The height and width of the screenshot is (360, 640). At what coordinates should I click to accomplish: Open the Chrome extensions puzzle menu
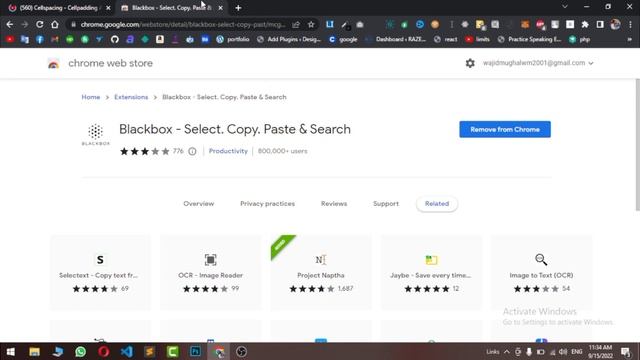coord(585,24)
